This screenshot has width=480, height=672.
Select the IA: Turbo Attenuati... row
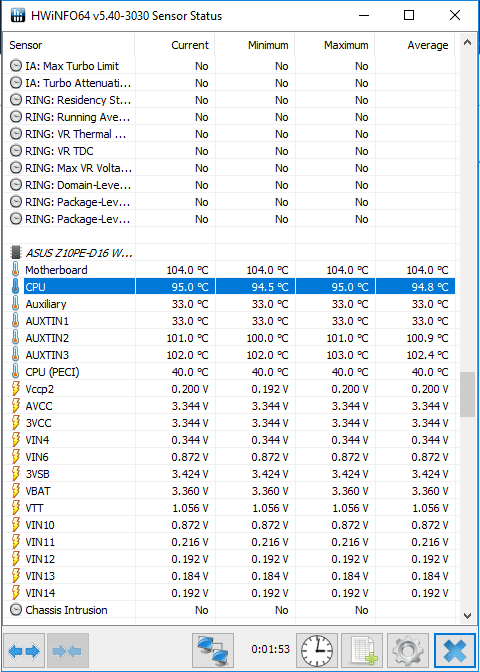[229, 83]
